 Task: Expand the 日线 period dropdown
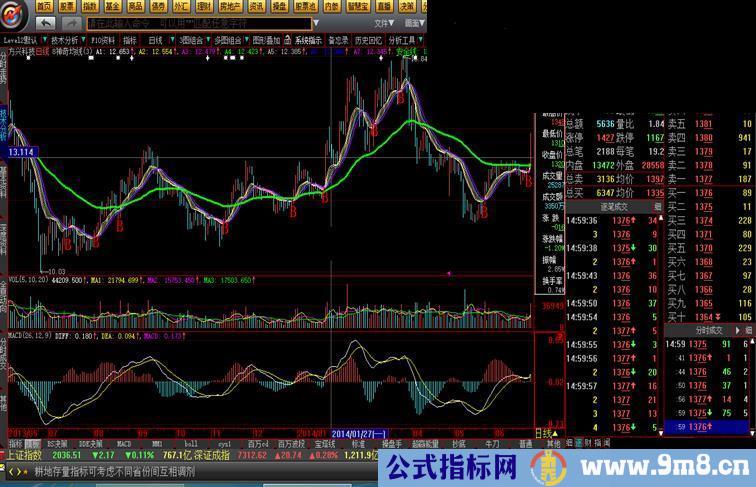click(x=155, y=41)
